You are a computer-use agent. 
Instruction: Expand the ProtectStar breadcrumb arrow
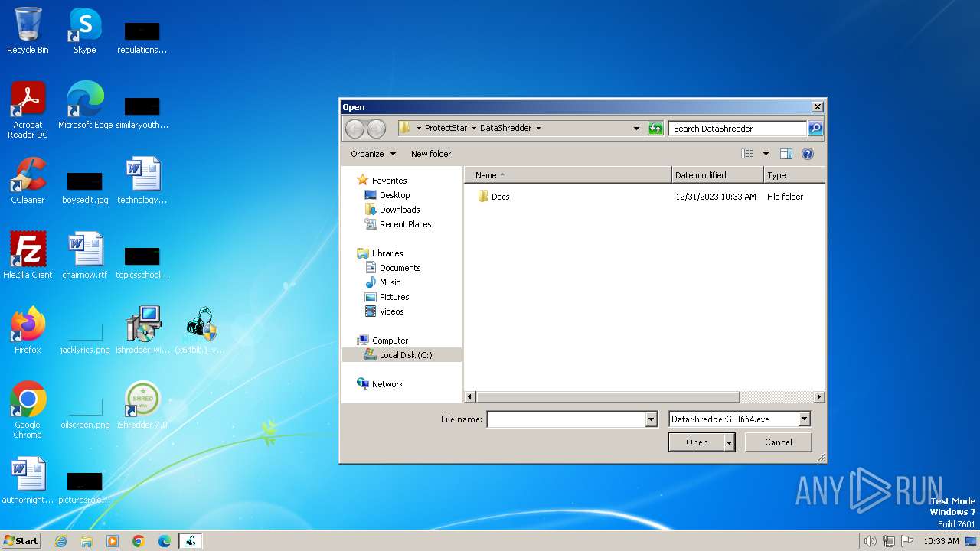point(474,129)
